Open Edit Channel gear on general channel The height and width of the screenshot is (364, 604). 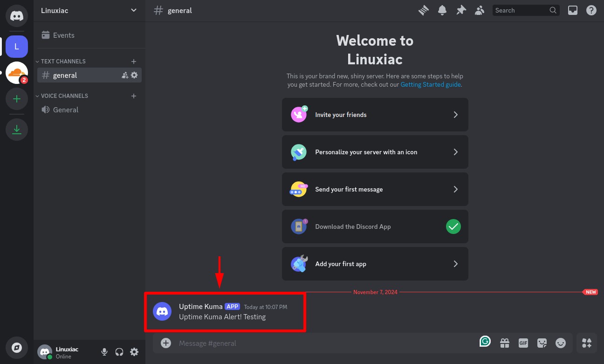(x=134, y=75)
